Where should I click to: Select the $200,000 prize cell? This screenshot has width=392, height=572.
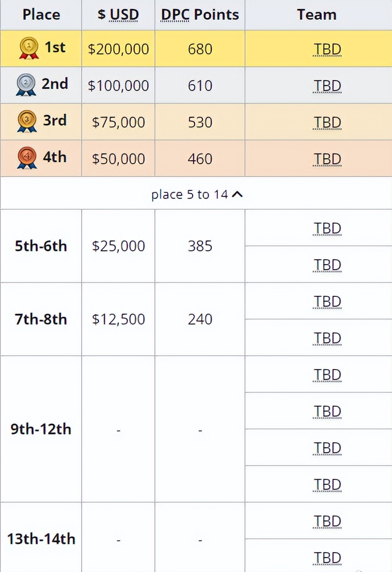point(118,48)
